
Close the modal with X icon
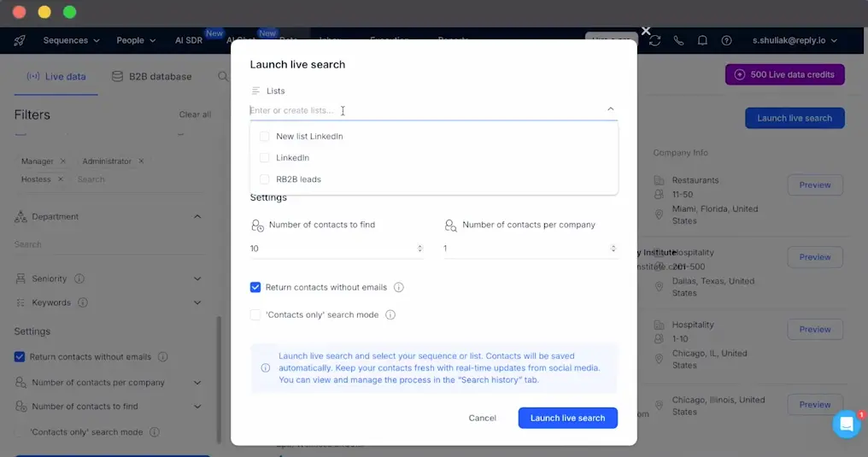pyautogui.click(x=646, y=31)
